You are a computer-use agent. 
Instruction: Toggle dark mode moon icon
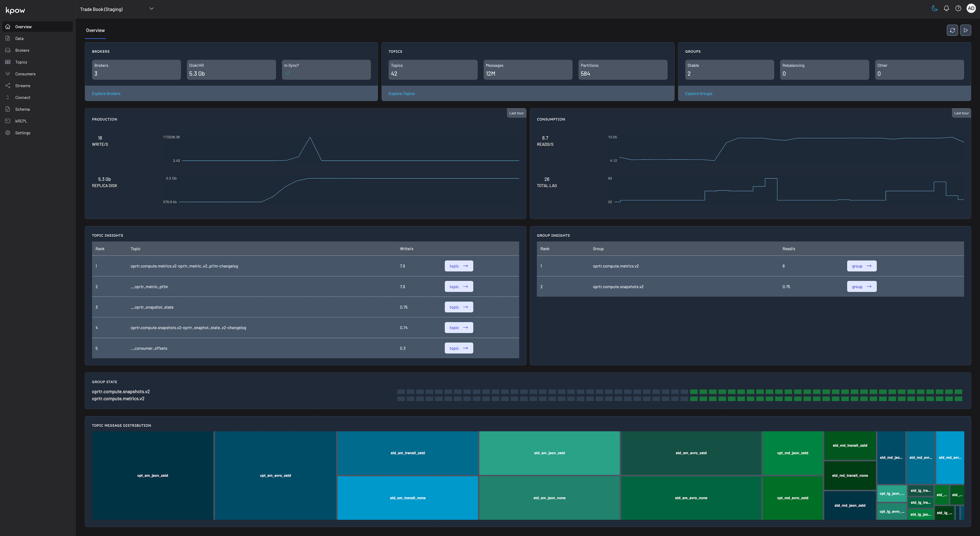(934, 8)
